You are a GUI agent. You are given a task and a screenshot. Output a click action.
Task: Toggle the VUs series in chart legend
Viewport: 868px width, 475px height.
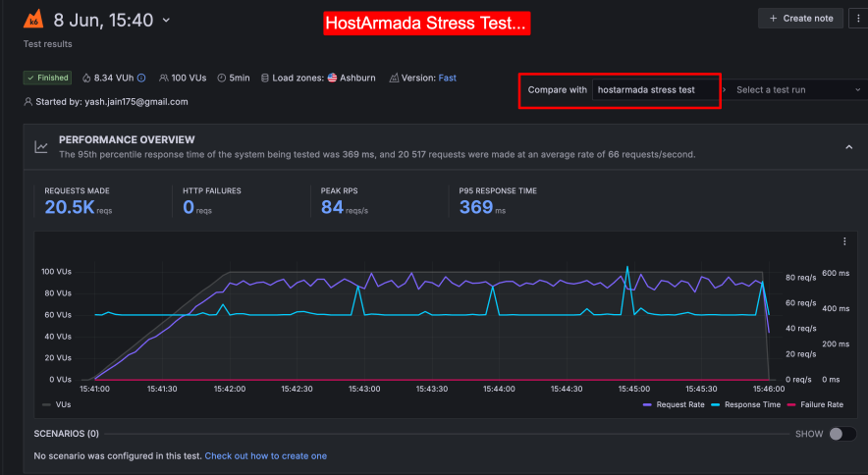click(x=57, y=404)
